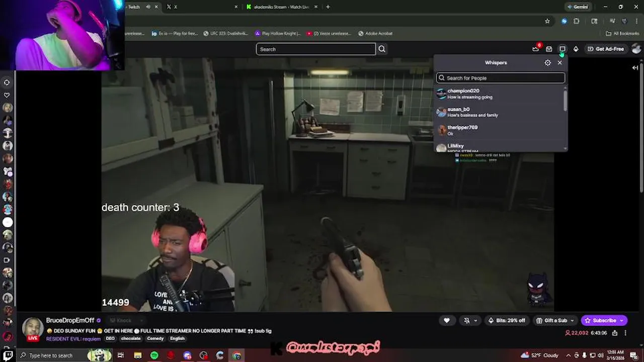Share the stream with the share icon
The image size is (644, 362).
pos(615,333)
